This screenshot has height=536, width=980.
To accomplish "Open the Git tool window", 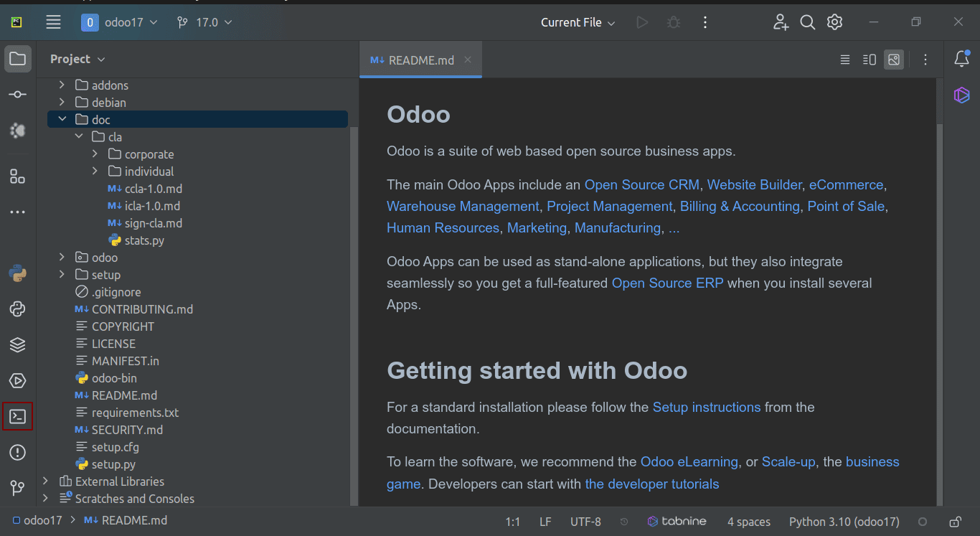I will 18,488.
